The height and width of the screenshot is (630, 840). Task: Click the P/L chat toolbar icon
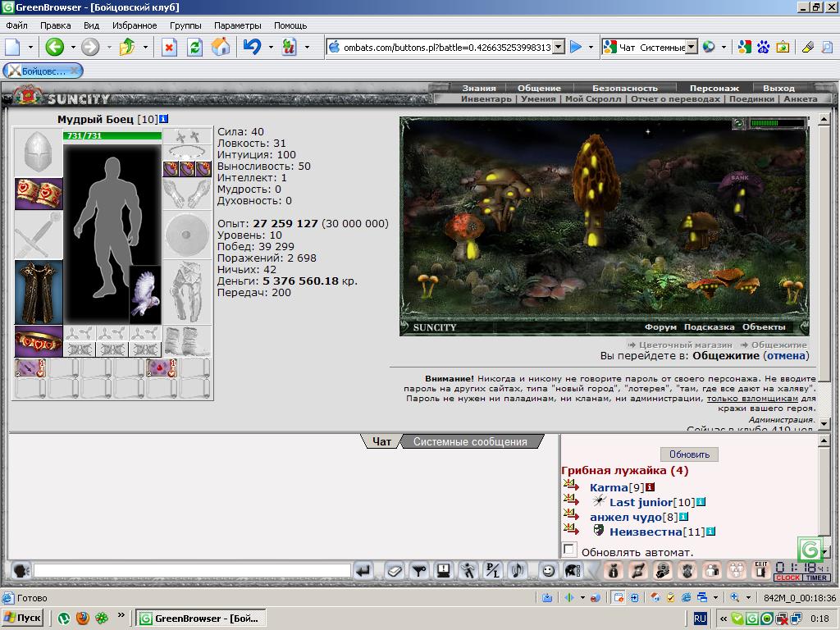(492, 571)
